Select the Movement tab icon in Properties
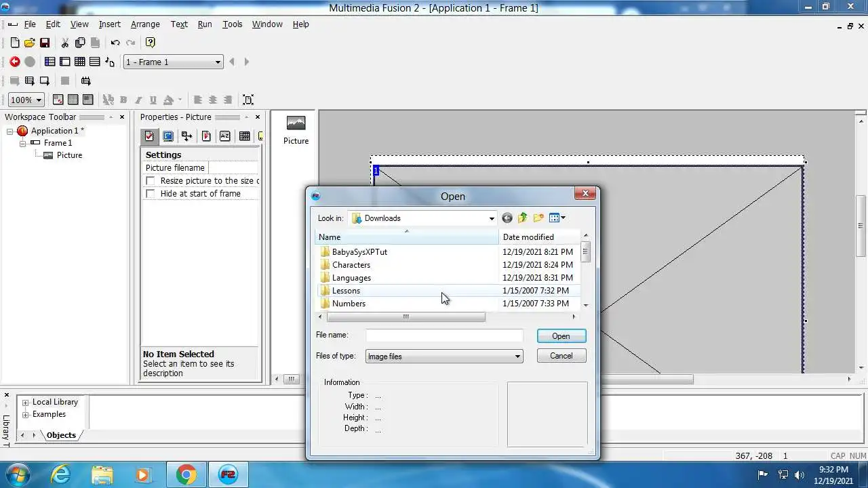The image size is (868, 488). [x=187, y=136]
